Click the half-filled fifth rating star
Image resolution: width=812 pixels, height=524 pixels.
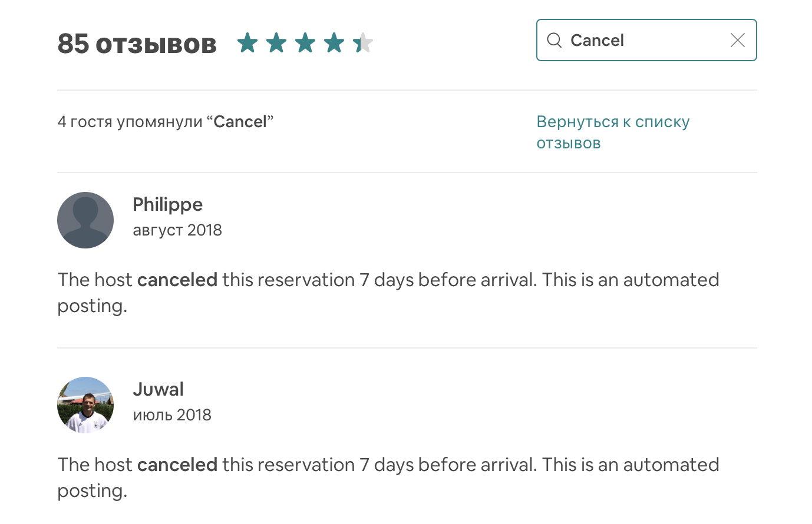(x=362, y=43)
